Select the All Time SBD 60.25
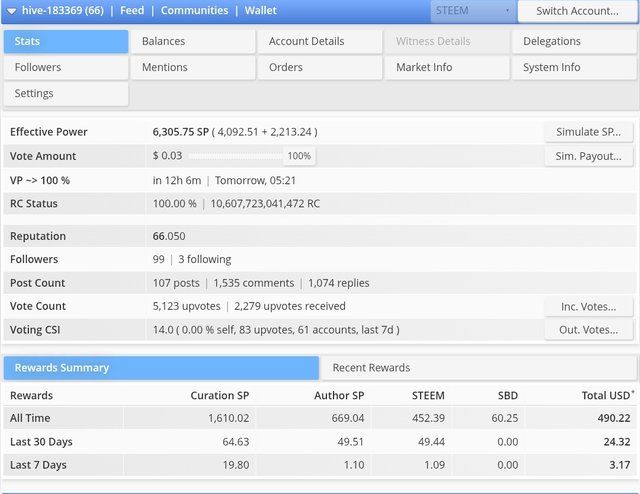Screen dimensions: 640x494 [x=505, y=418]
